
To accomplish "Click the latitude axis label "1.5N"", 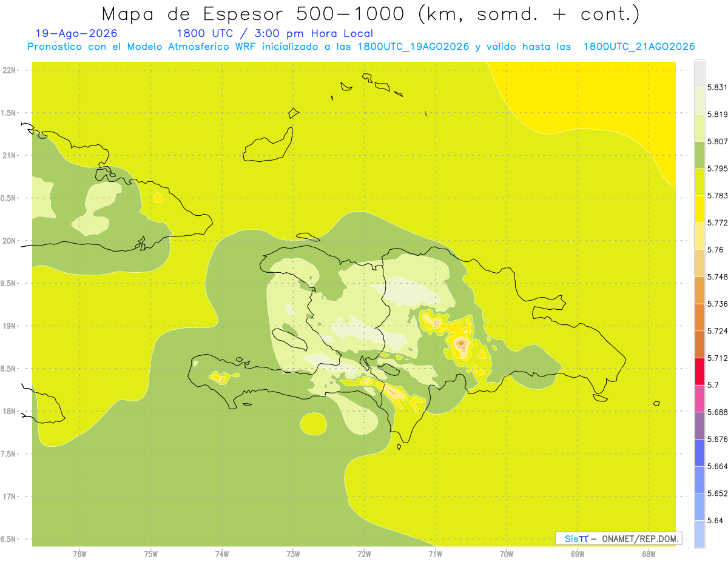I will (x=8, y=113).
